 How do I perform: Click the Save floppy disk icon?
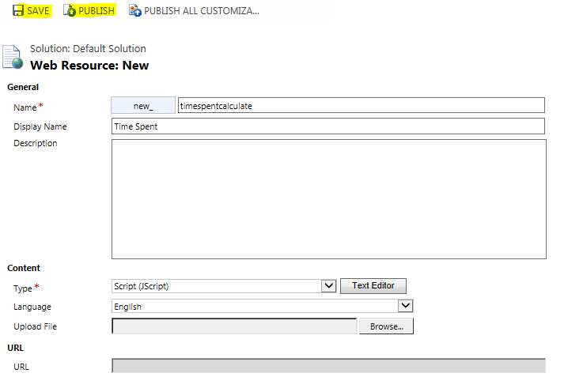click(x=17, y=11)
